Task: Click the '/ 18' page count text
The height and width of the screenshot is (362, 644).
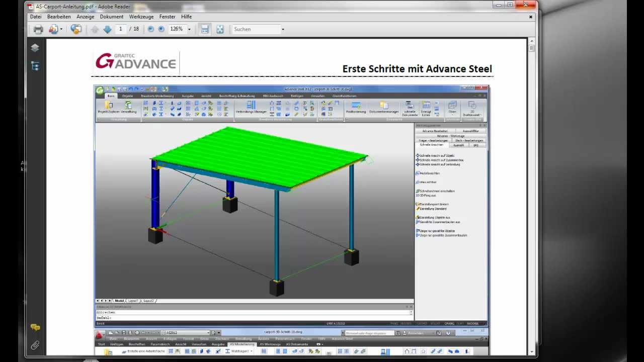Action: point(134,29)
